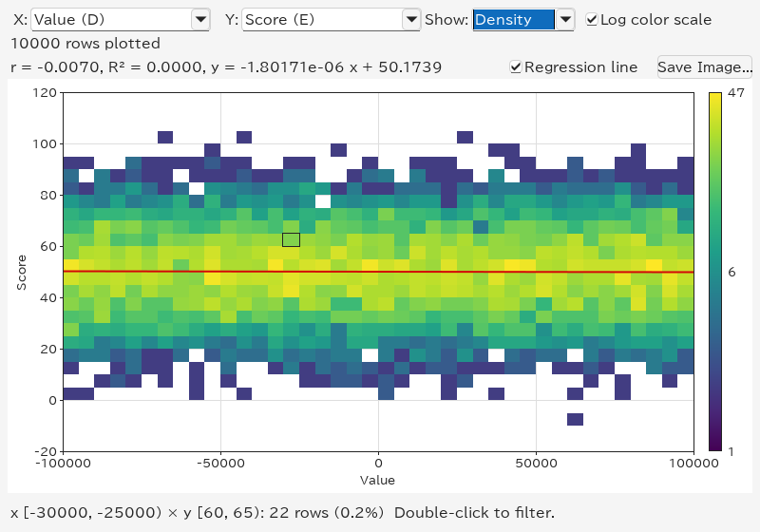Expand the Show mode dropdown arrow

[565, 20]
